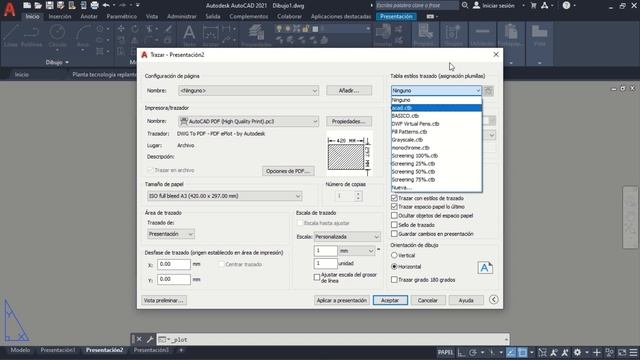The height and width of the screenshot is (360, 640).
Task: Click the _plot command line input
Action: (x=333, y=339)
